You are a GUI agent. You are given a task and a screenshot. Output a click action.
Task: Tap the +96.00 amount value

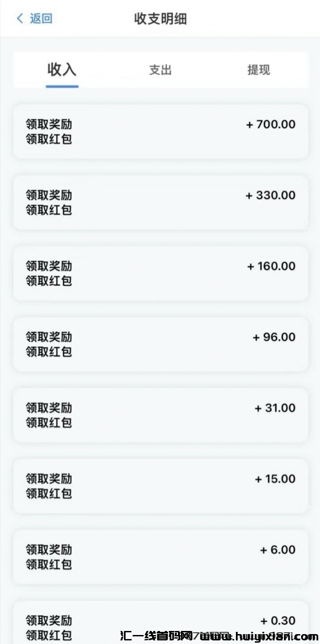[x=274, y=337]
